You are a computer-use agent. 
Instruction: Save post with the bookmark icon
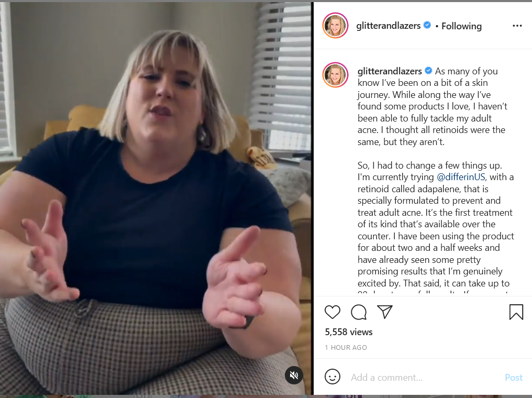pos(516,312)
